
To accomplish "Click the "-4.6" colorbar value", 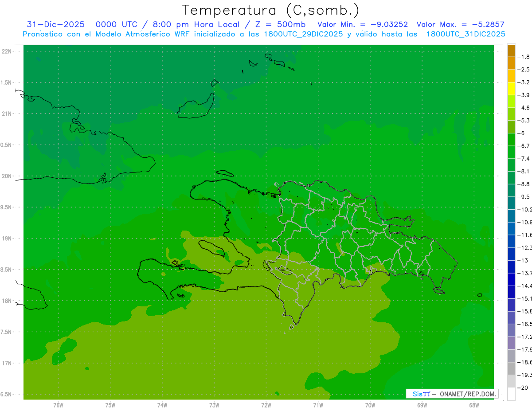I will point(524,108).
